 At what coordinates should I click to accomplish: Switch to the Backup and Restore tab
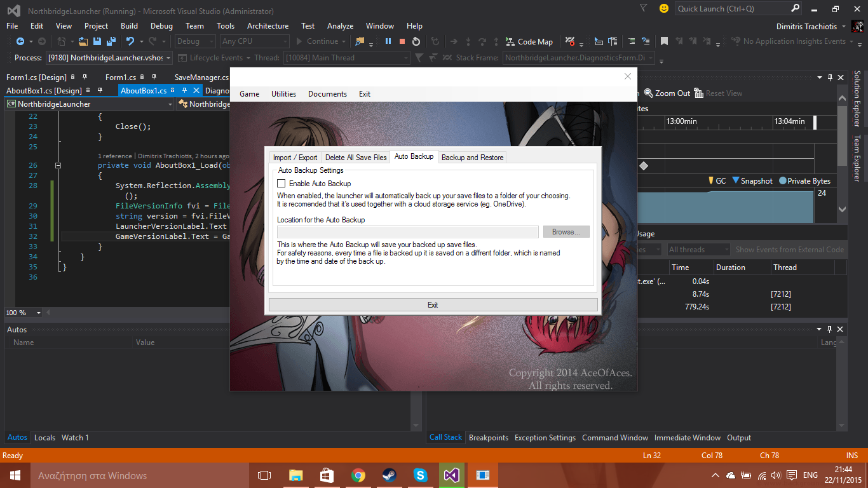click(x=472, y=158)
